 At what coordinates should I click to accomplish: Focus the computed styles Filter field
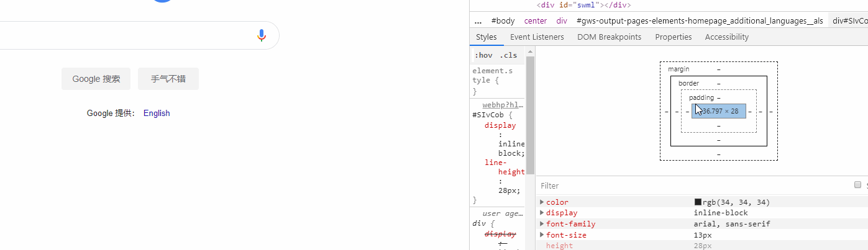coord(693,185)
